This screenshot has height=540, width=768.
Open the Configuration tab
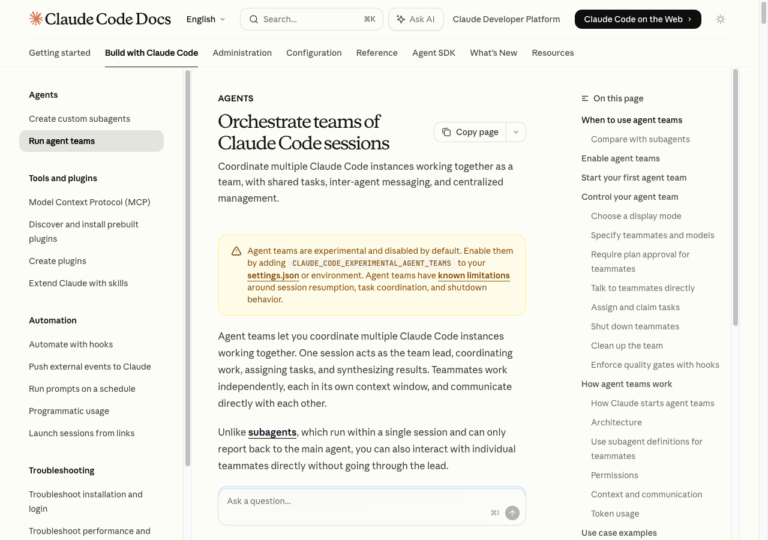pyautogui.click(x=314, y=52)
